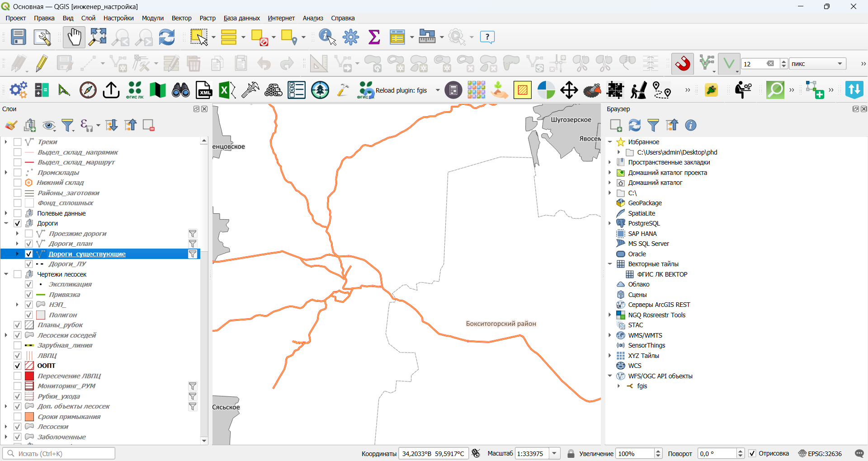Select the Pan Map hand tool
This screenshot has height=461, width=868.
pos(74,37)
